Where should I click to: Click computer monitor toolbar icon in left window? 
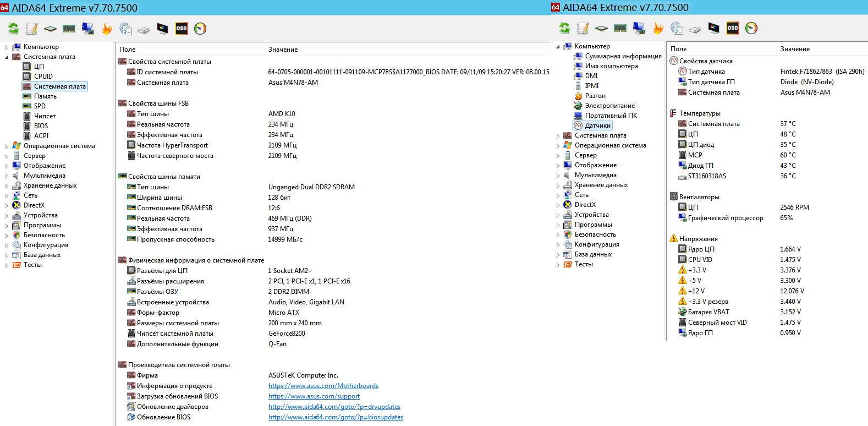[88, 29]
